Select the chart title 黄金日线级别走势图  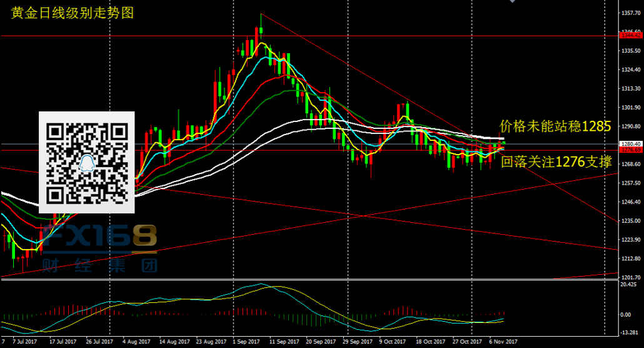click(x=73, y=13)
